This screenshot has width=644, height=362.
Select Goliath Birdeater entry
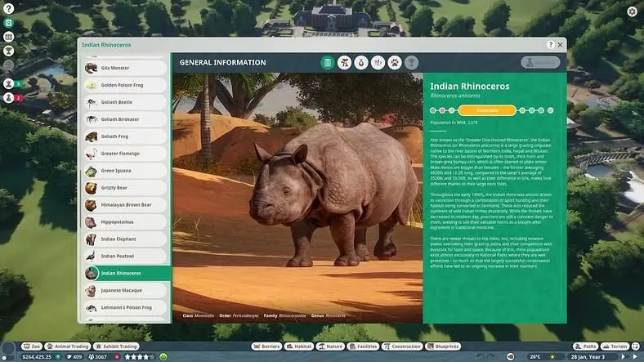(125, 119)
